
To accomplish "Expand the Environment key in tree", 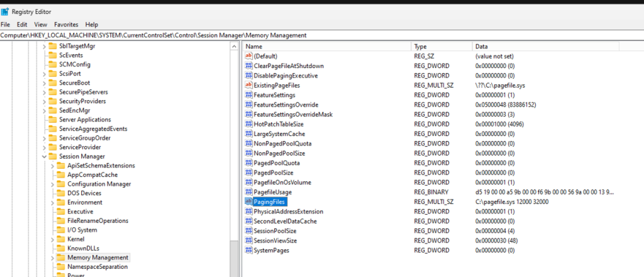I will click(x=52, y=202).
